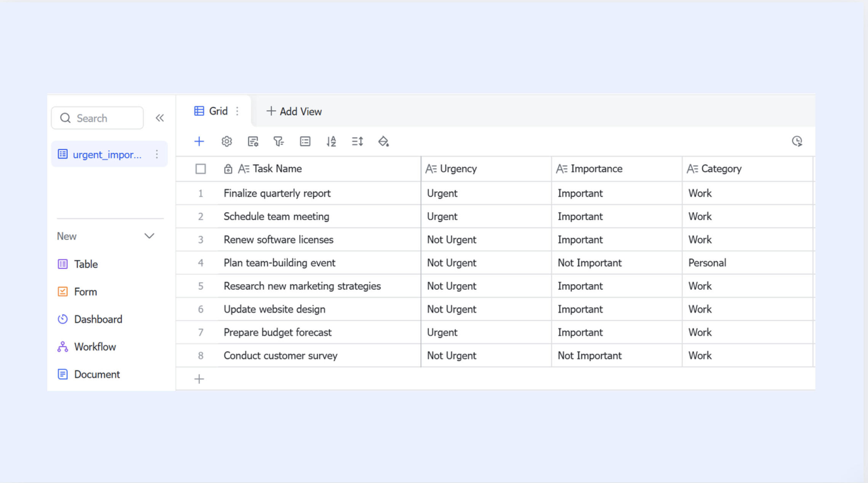This screenshot has height=483, width=868.
Task: Open the filter funnel toolbar icon
Action: tap(279, 142)
